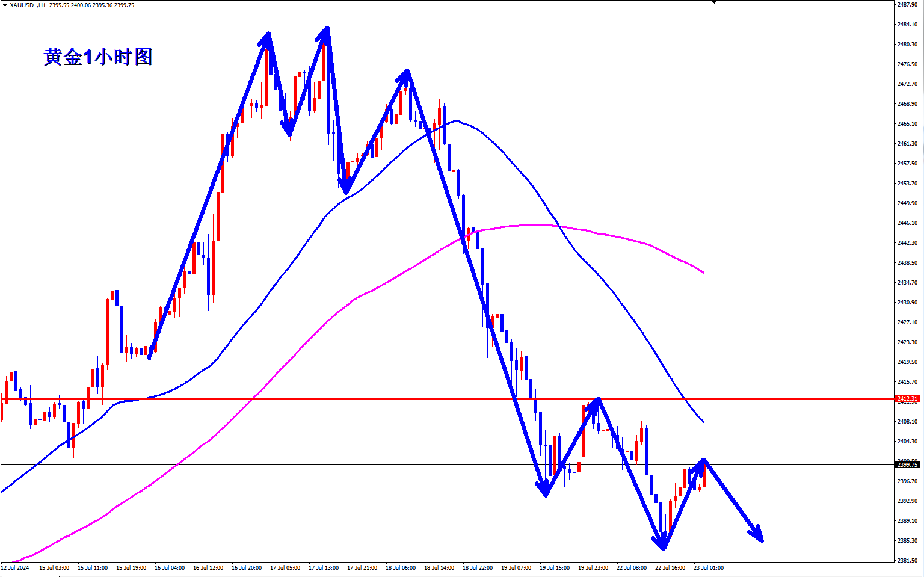924x577 pixels.
Task: Click the 18 Jul 14:00 time label
Action: (x=439, y=568)
